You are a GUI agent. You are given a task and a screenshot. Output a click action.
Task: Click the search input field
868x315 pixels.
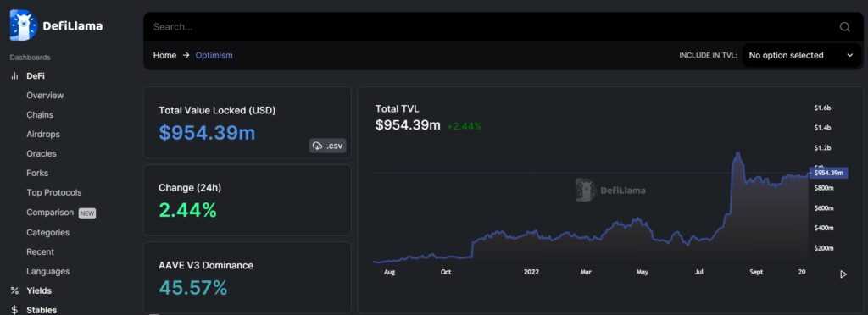pos(492,26)
